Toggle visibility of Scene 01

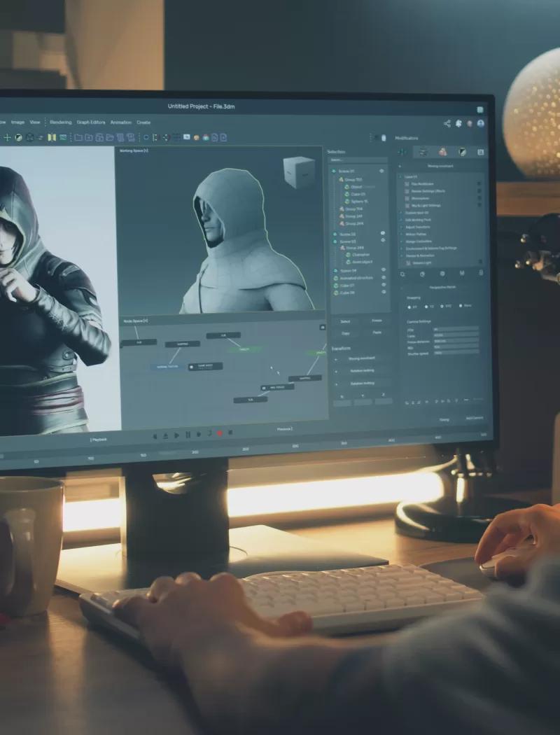point(381,171)
